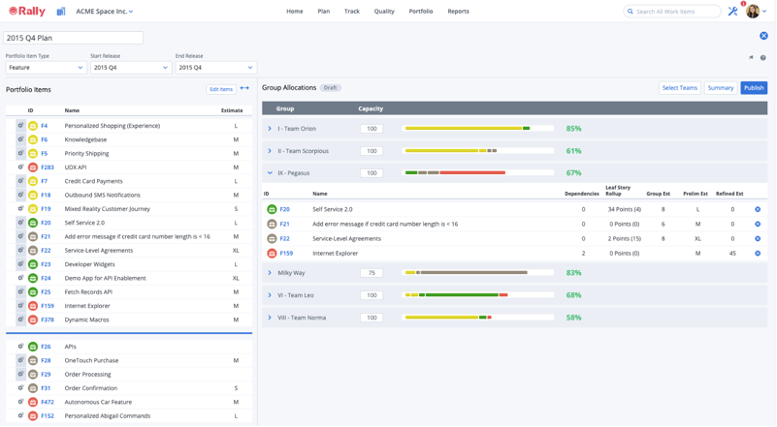Open the user profile avatar menu
Screen dimensions: 777x427
753,11
